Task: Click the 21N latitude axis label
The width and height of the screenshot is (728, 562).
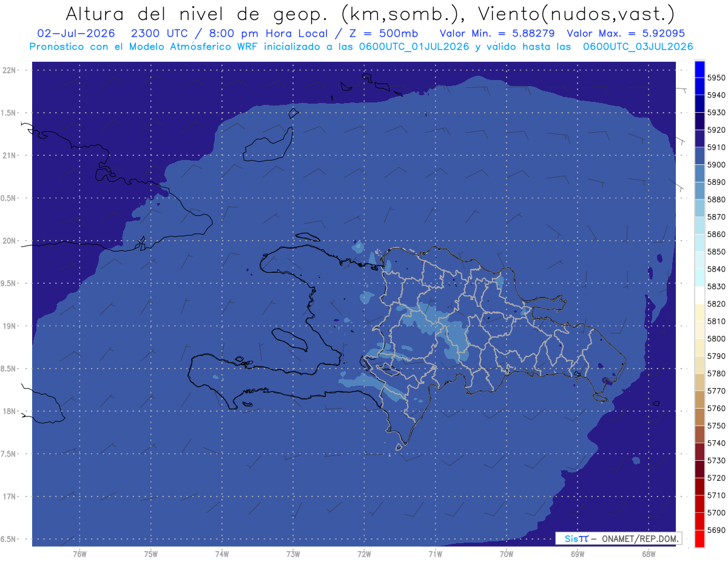Action: (x=10, y=155)
